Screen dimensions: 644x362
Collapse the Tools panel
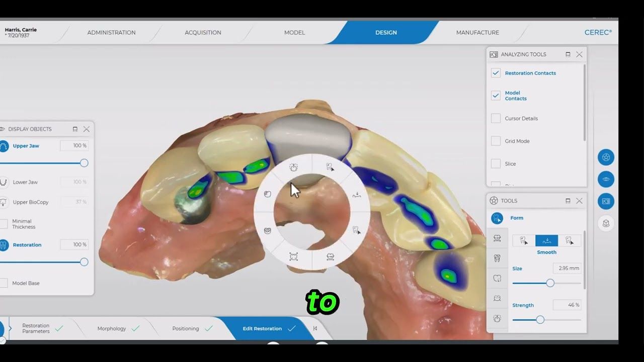click(568, 201)
